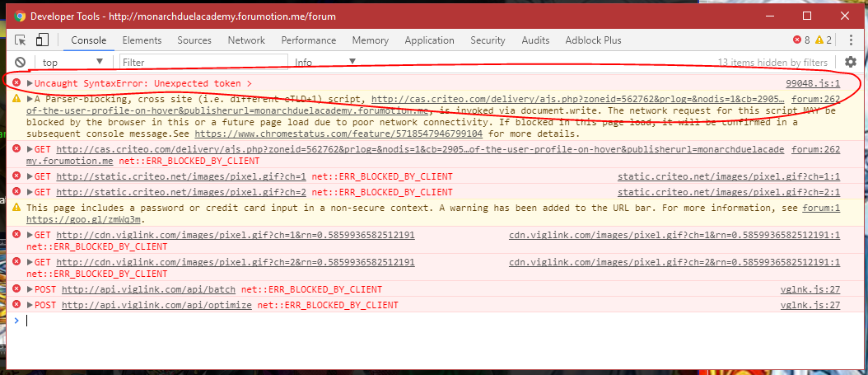Click the error icon beside POST api/batch
The width and height of the screenshot is (868, 375).
[x=16, y=288]
